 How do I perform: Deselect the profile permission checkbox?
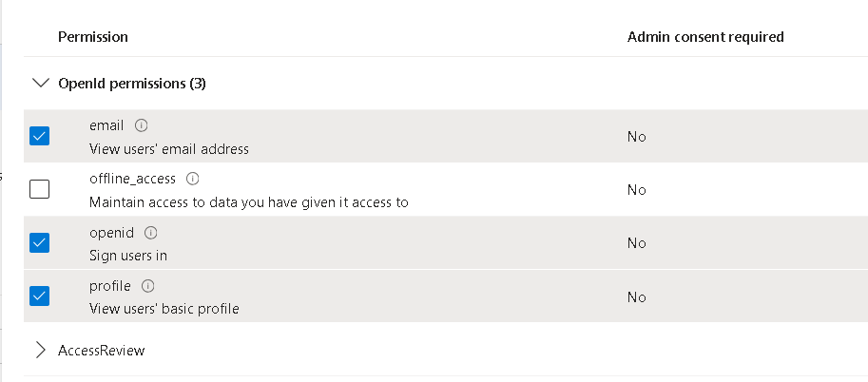point(39,296)
